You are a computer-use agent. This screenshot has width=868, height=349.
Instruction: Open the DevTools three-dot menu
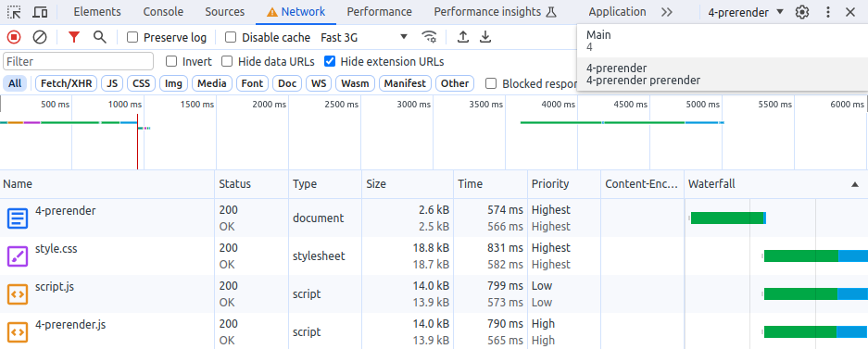(x=828, y=12)
